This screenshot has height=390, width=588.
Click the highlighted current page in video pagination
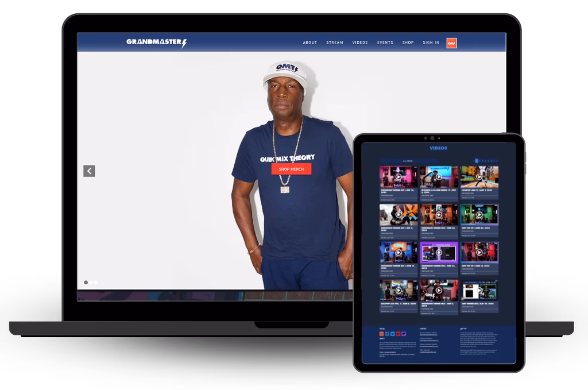[477, 161]
